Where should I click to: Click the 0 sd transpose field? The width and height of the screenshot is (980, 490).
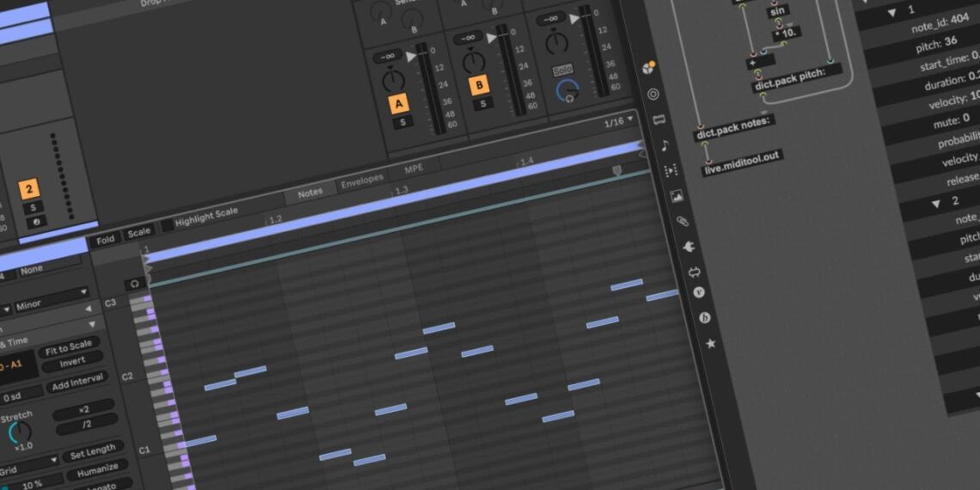(x=19, y=396)
